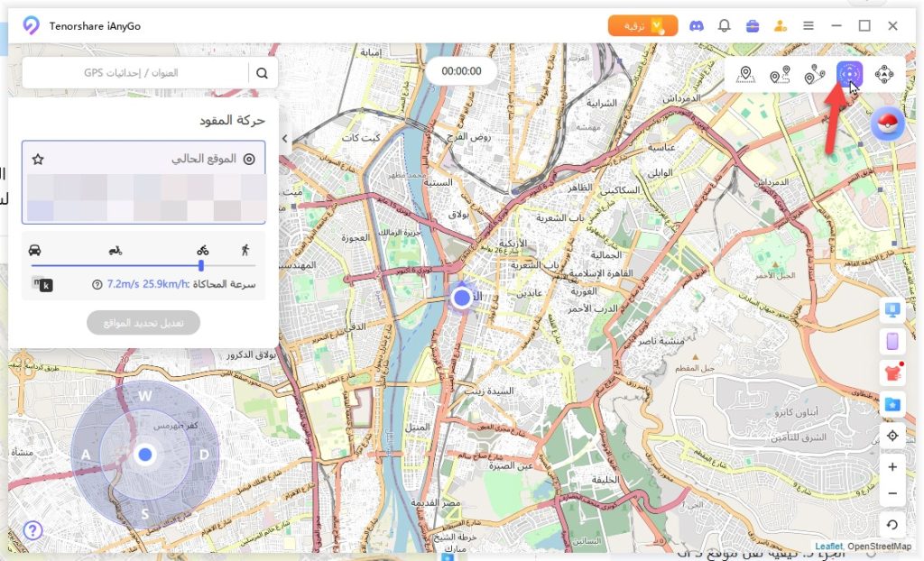Open the user account icon
The width and height of the screenshot is (924, 561).
click(x=781, y=26)
